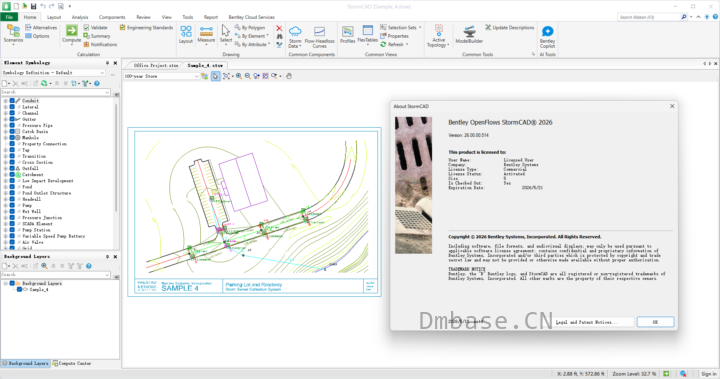720x379 pixels.
Task: Switch to the Components ribbon tab
Action: tap(112, 17)
